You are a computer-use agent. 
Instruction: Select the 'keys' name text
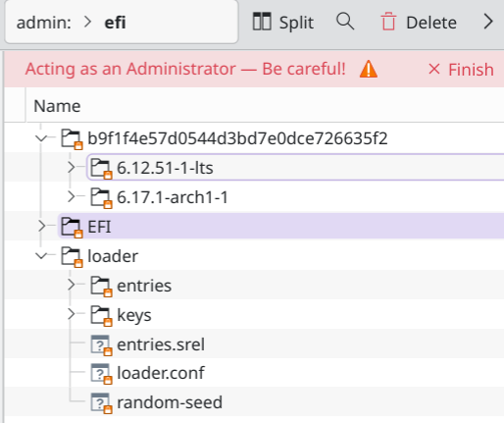pyautogui.click(x=134, y=316)
